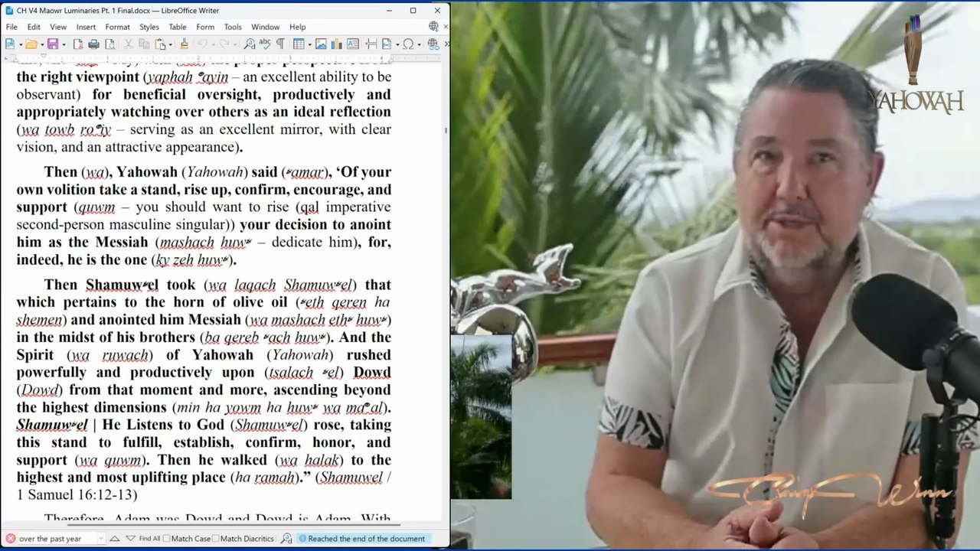Click the '1 Samuel 16:12-13)' reference text
980x551 pixels.
77,495
